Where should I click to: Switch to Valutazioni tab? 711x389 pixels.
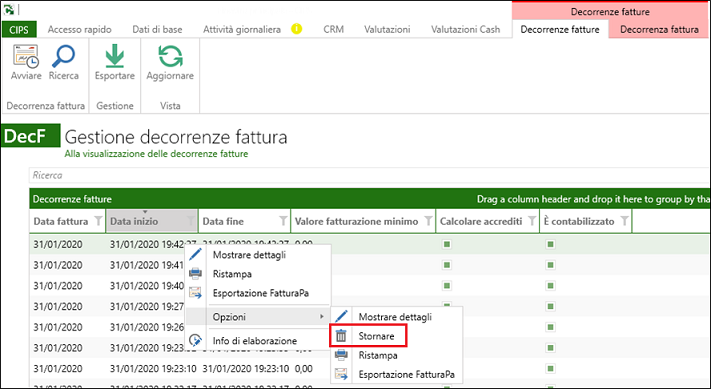[x=387, y=29]
